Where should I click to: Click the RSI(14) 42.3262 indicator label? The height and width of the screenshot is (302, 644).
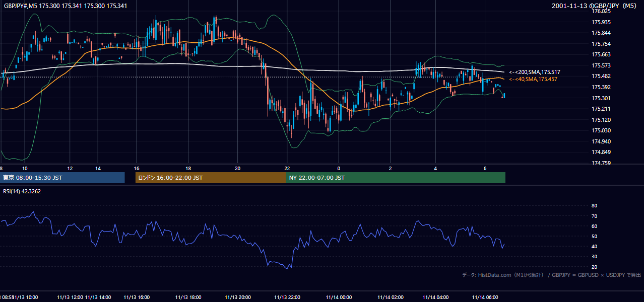[22, 191]
